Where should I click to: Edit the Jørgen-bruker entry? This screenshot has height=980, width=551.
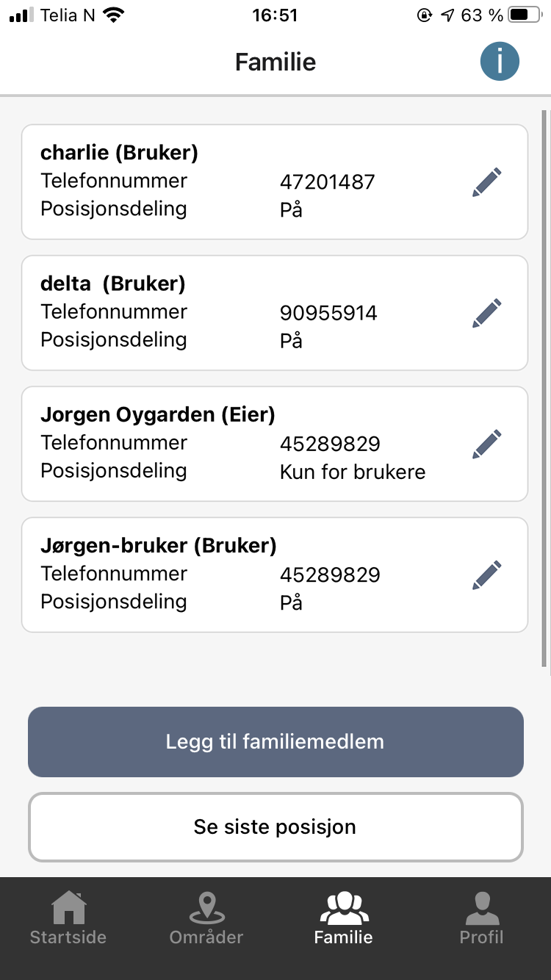click(x=486, y=574)
